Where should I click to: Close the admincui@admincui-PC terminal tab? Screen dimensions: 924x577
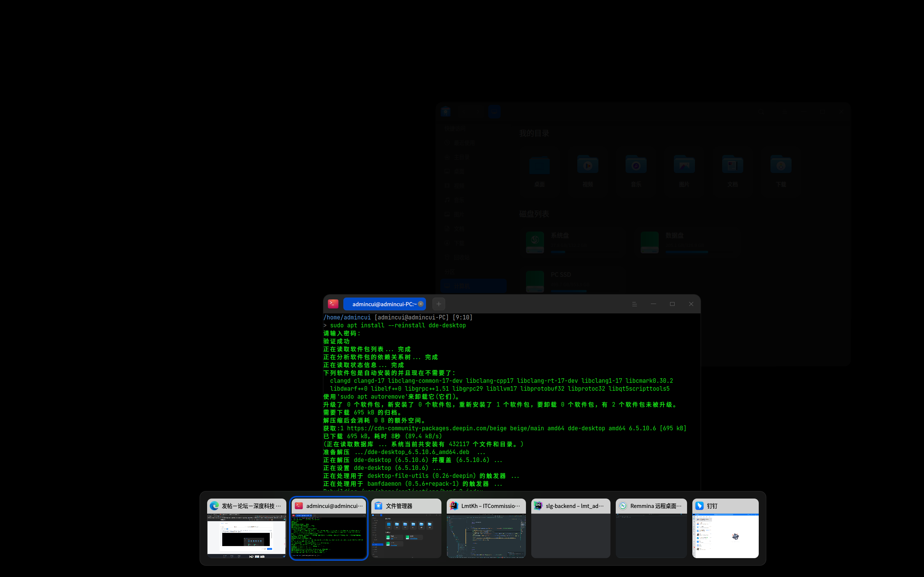point(420,304)
